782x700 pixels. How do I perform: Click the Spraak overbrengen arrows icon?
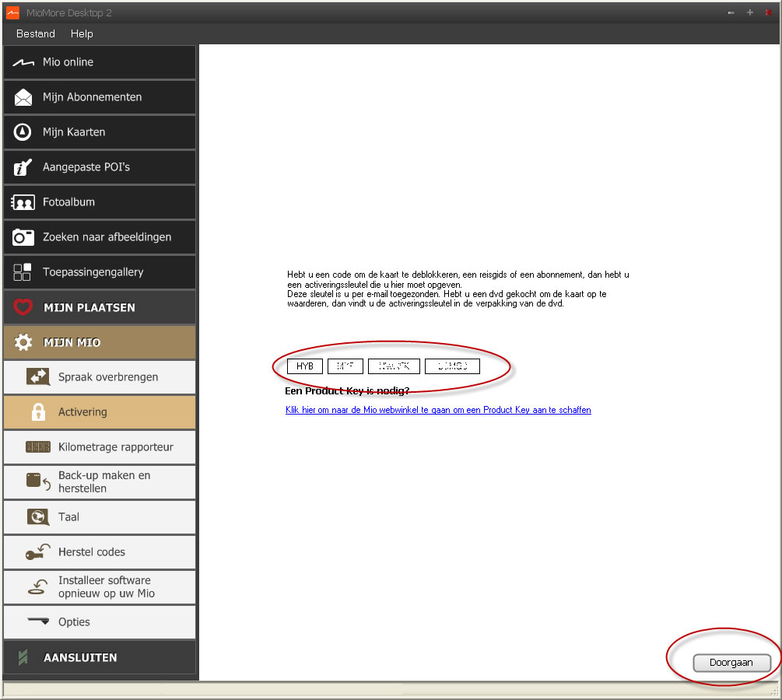pyautogui.click(x=38, y=377)
